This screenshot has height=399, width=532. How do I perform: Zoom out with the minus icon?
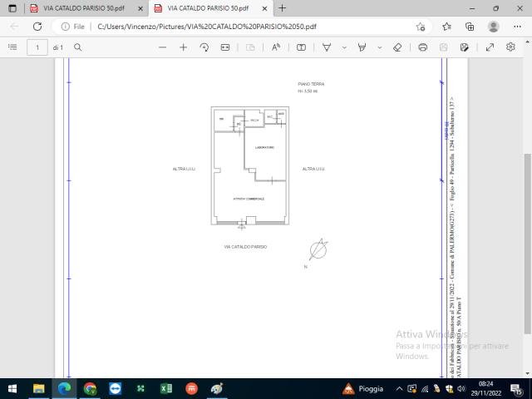[163, 47]
